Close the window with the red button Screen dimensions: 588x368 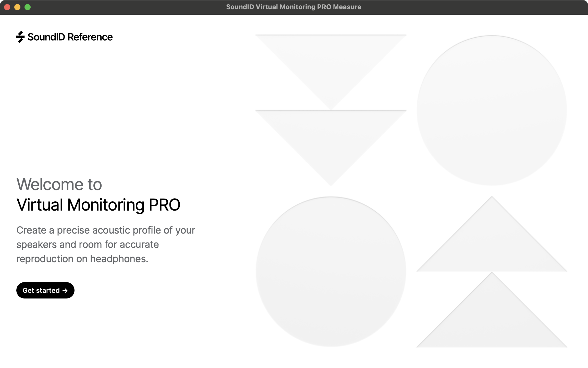click(x=7, y=7)
